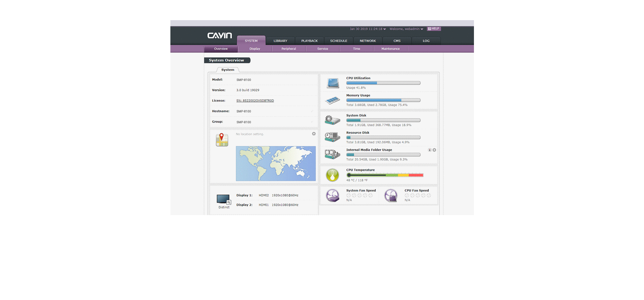644x300 pixels.
Task: Click the System Fan Speed icon
Action: pos(332,195)
